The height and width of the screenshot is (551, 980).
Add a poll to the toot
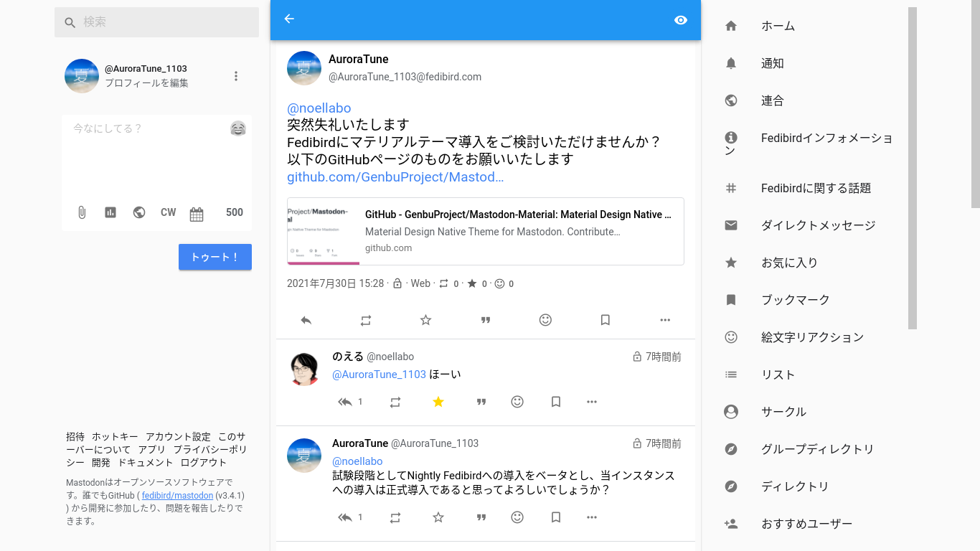click(x=110, y=212)
